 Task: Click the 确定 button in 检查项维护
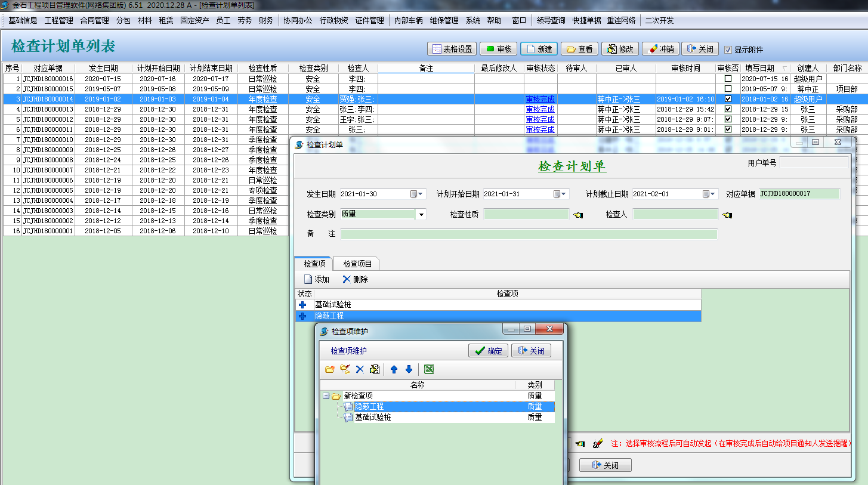(488, 351)
